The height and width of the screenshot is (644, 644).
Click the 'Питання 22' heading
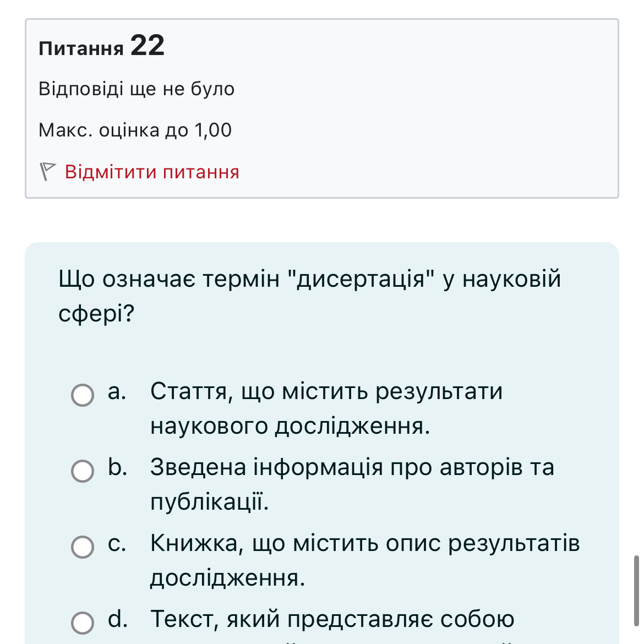[101, 46]
